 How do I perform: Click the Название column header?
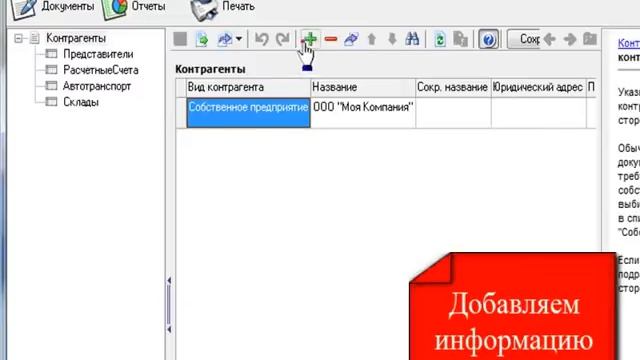coord(363,87)
